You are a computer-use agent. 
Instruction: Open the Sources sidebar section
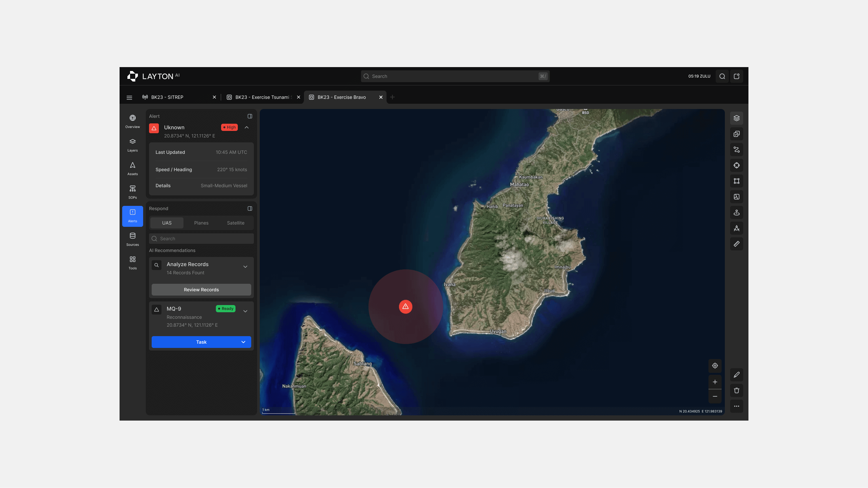tap(132, 240)
